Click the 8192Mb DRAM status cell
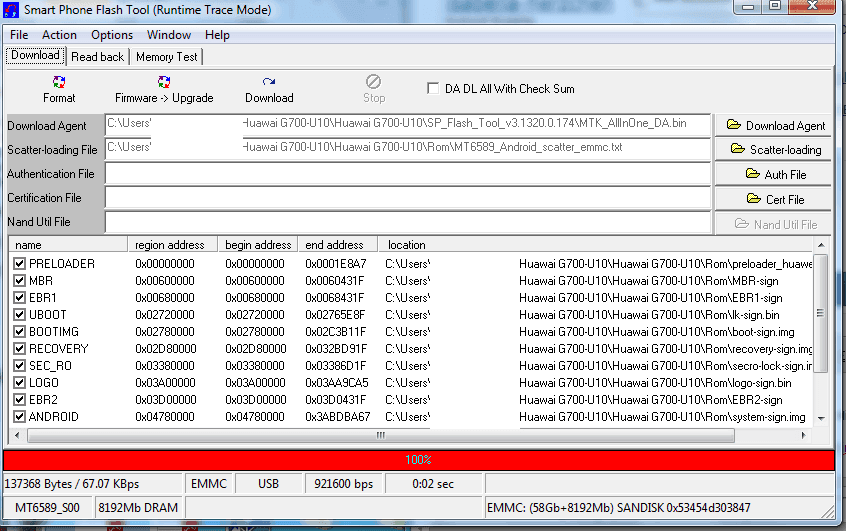This screenshot has width=846, height=531. pyautogui.click(x=138, y=508)
